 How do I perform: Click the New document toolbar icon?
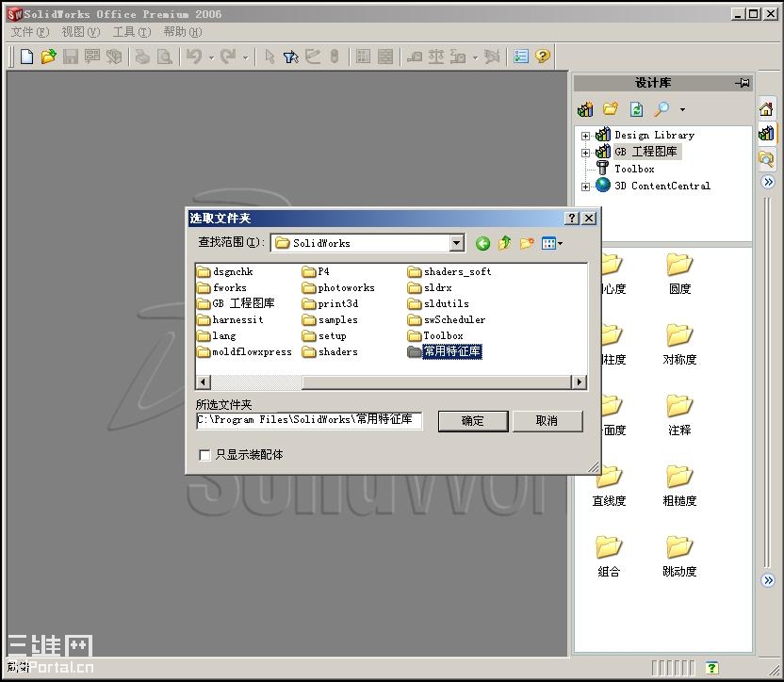(27, 57)
